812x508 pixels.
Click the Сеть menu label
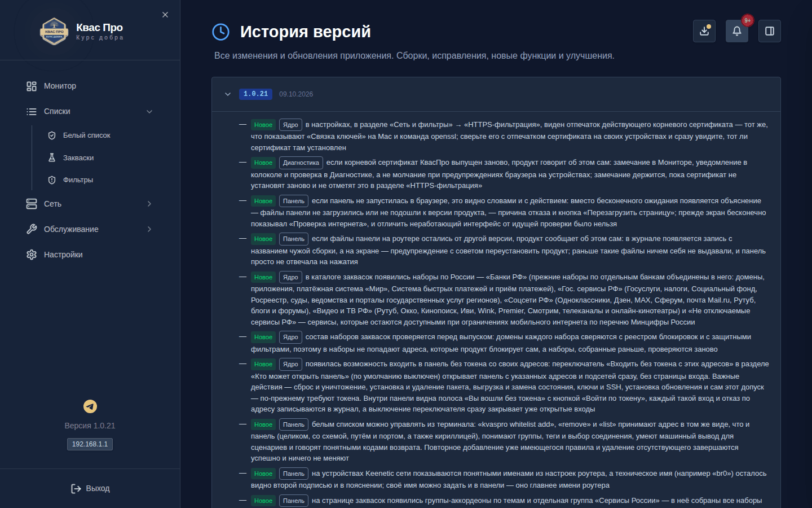53,204
